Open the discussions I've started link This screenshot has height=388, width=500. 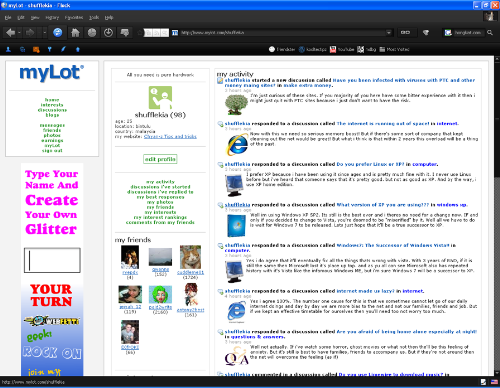(160, 187)
